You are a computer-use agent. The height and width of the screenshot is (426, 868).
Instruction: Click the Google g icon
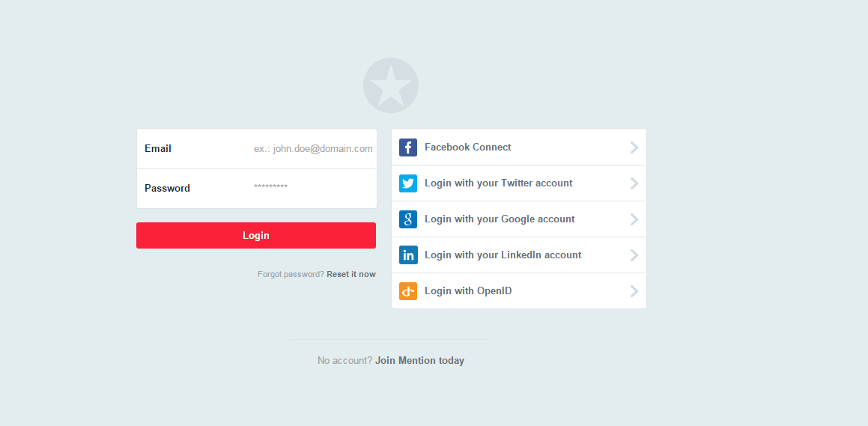click(x=408, y=219)
